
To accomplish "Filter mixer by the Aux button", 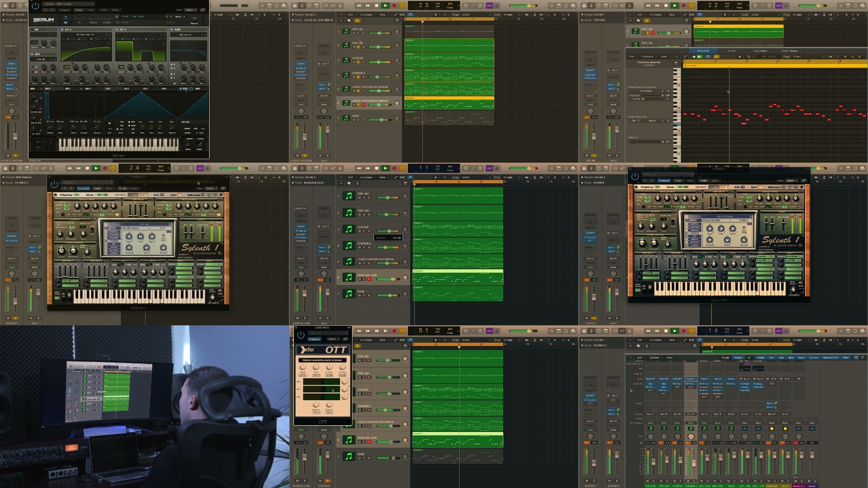I will [781, 358].
